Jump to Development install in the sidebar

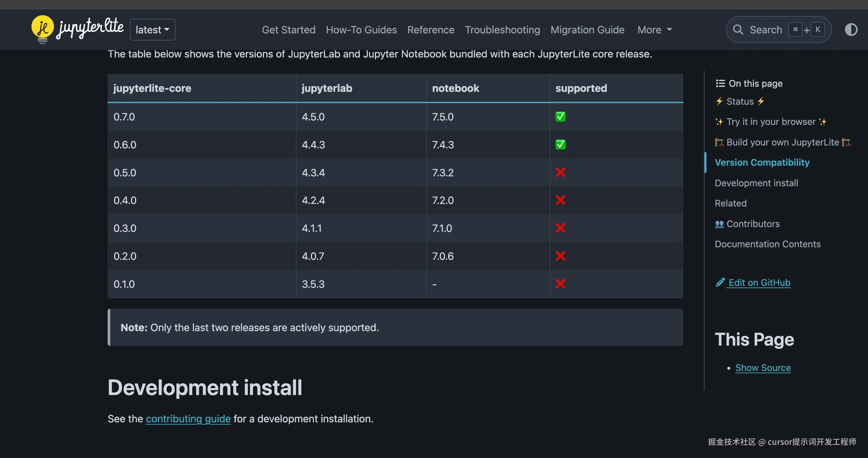(x=756, y=183)
